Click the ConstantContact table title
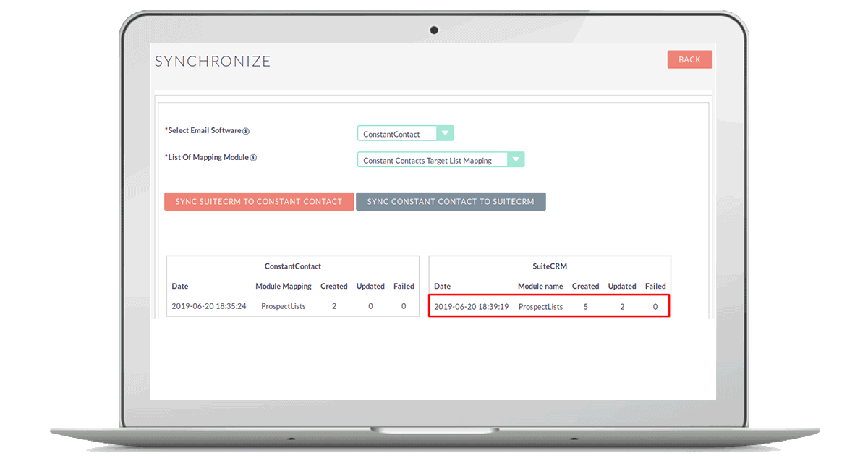This screenshot has width=868, height=456. pyautogui.click(x=293, y=266)
